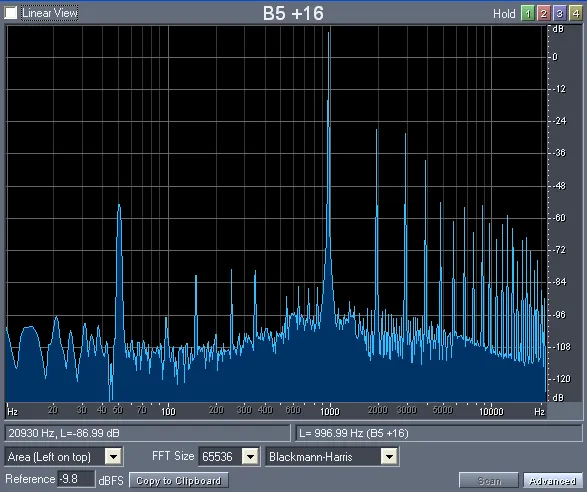This screenshot has height=492, width=587.
Task: Click Copy to Clipboard button
Action: pyautogui.click(x=179, y=480)
